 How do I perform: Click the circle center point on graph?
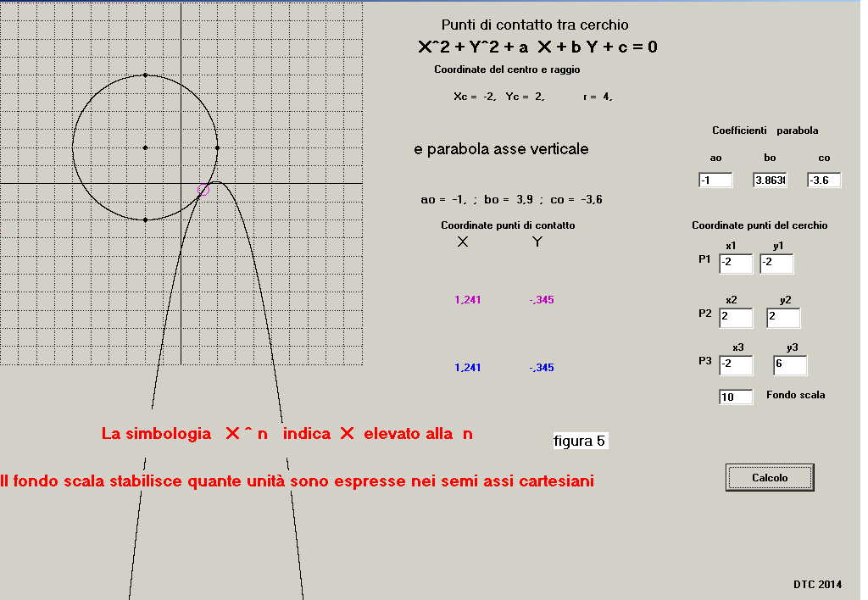coord(145,147)
